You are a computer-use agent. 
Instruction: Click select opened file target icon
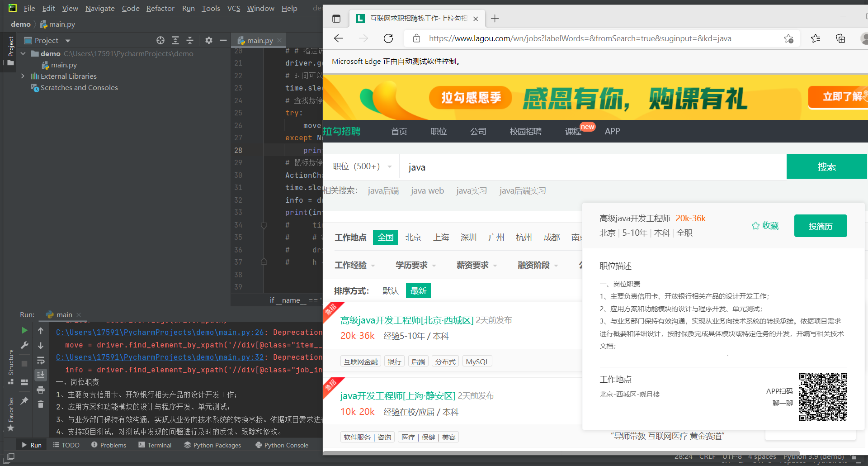[x=160, y=40]
